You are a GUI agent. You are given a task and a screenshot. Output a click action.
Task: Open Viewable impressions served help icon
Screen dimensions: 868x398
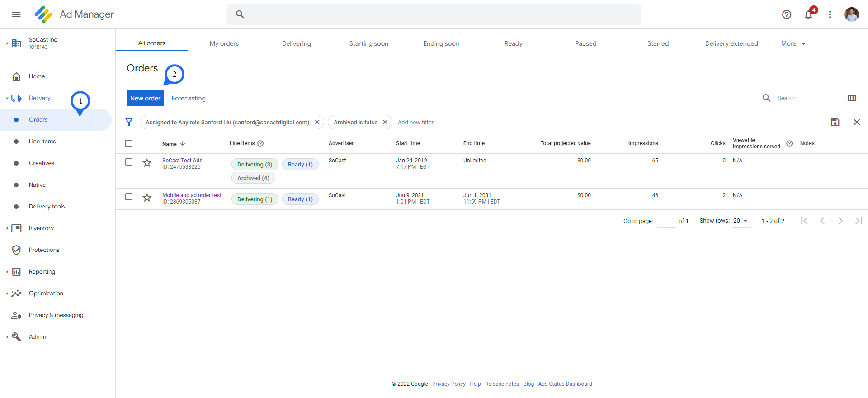tap(789, 143)
